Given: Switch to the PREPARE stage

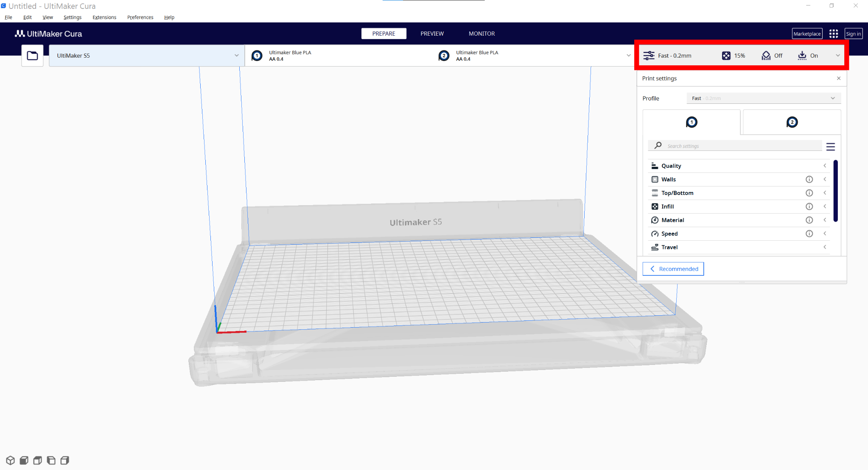Looking at the screenshot, I should (384, 33).
